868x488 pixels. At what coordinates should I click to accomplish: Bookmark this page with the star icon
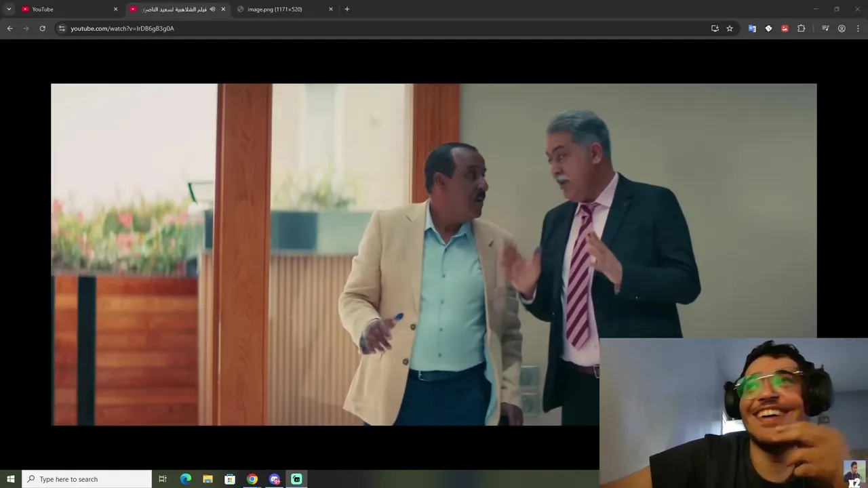click(x=730, y=28)
